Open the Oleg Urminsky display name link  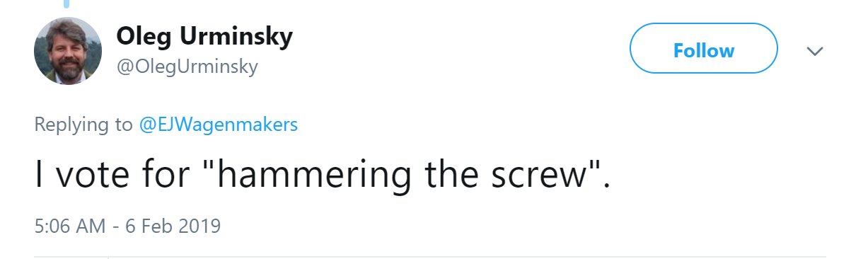coord(204,36)
